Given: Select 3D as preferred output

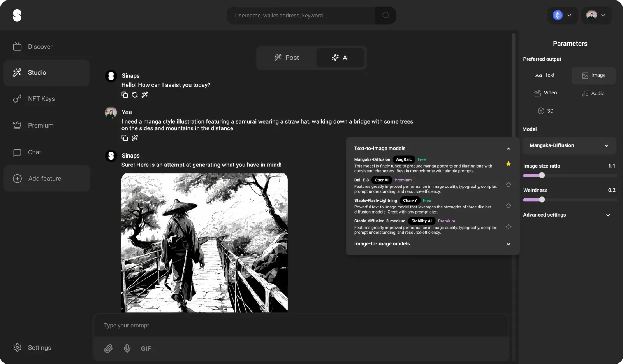Looking at the screenshot, I should pyautogui.click(x=546, y=111).
